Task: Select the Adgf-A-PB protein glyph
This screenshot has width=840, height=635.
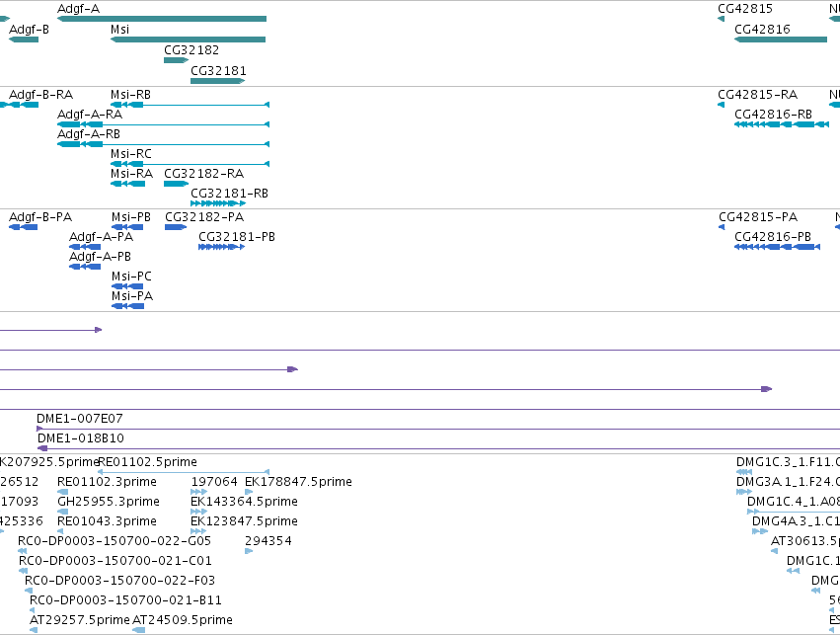Action: pos(85,267)
